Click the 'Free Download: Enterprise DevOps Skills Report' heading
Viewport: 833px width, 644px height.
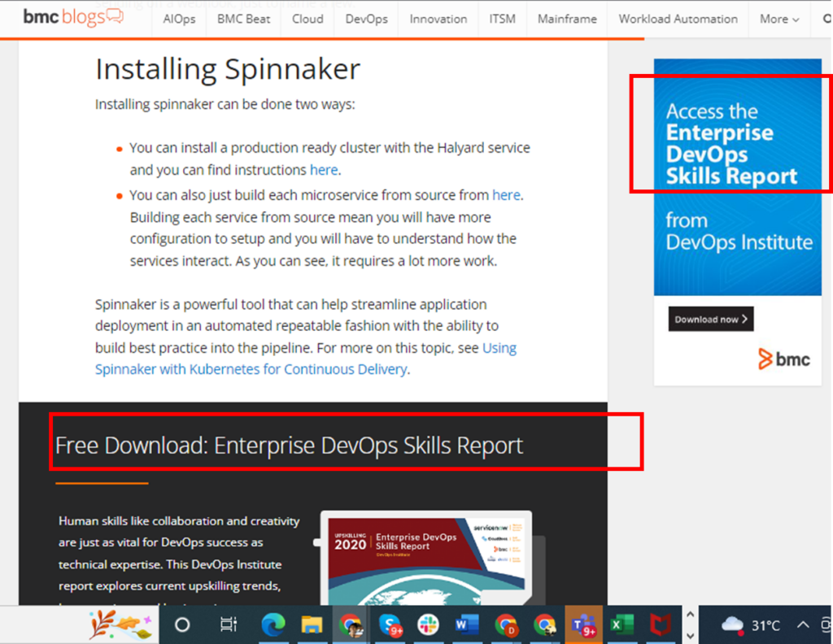[289, 446]
